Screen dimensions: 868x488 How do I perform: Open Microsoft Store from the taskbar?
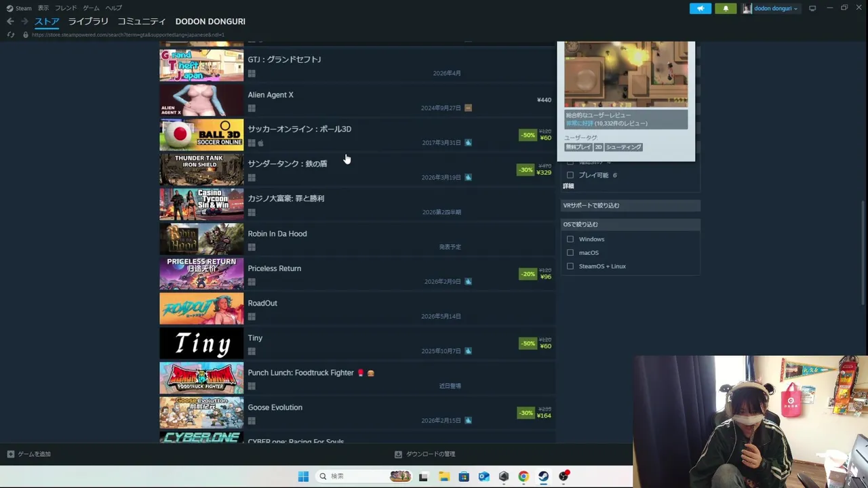point(464,476)
